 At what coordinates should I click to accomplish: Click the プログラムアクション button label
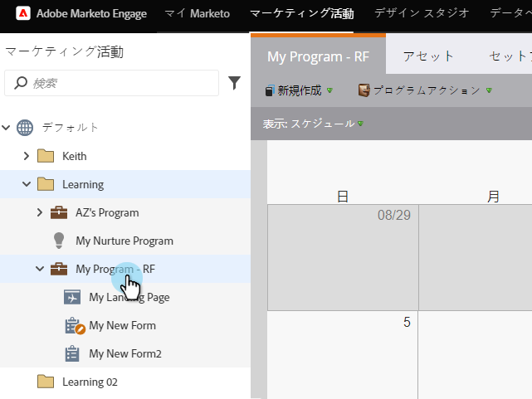click(x=427, y=90)
